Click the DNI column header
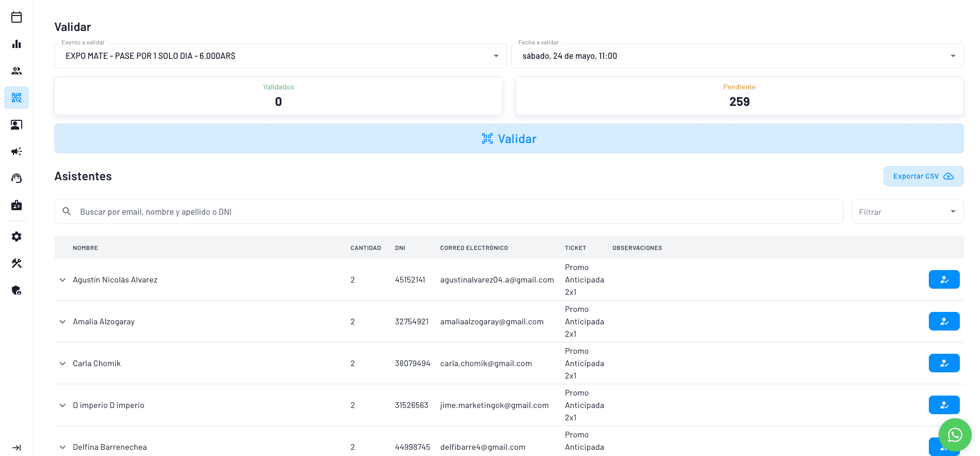Screen dimensions: 980x456 (x=400, y=248)
